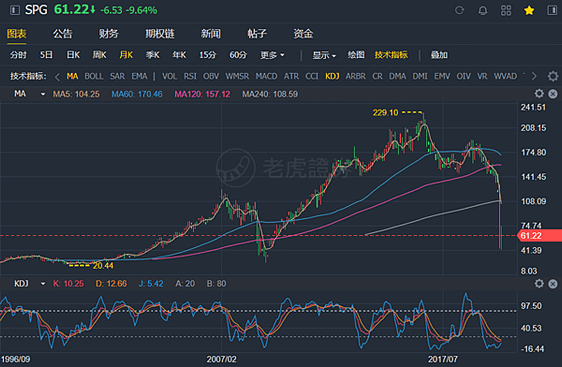Open MA chart settings gear
The width and height of the screenshot is (562, 367).
point(539,94)
